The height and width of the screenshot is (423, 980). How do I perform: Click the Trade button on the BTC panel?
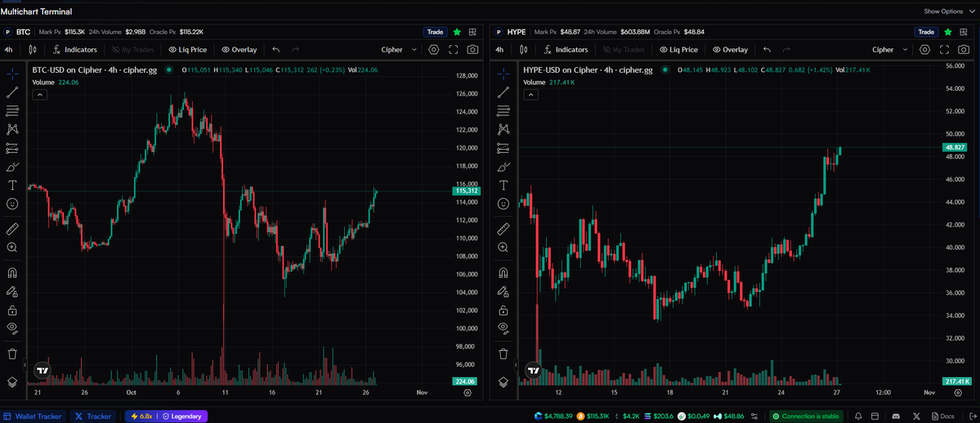click(435, 32)
